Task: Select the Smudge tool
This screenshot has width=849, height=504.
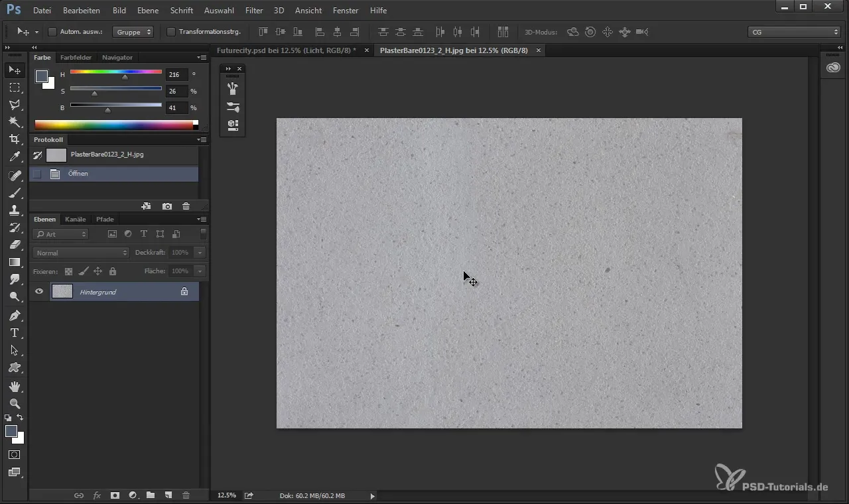Action: [15, 279]
